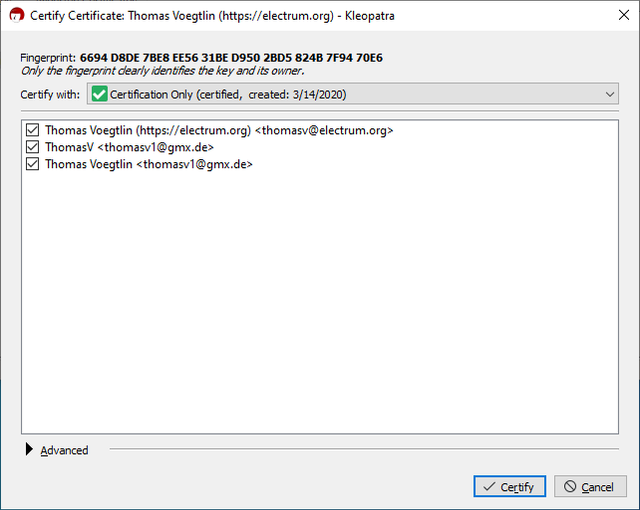The image size is (640, 510).
Task: Select the Thomas Voegtlin electrum.org list entry
Action: click(219, 130)
